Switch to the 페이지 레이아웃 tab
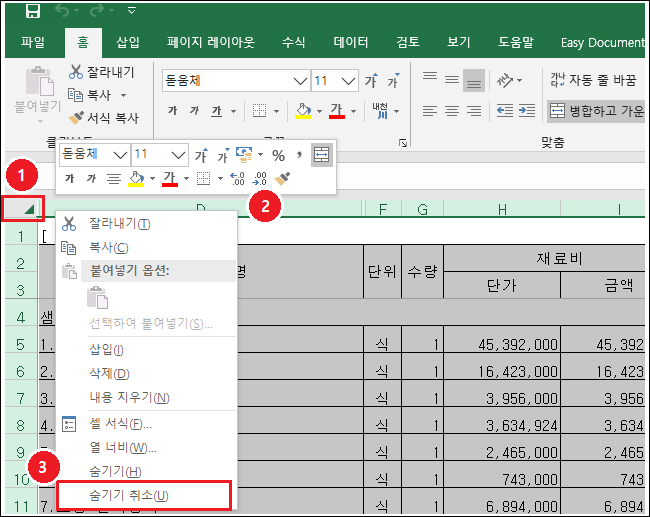650x517 pixels. coord(211,42)
